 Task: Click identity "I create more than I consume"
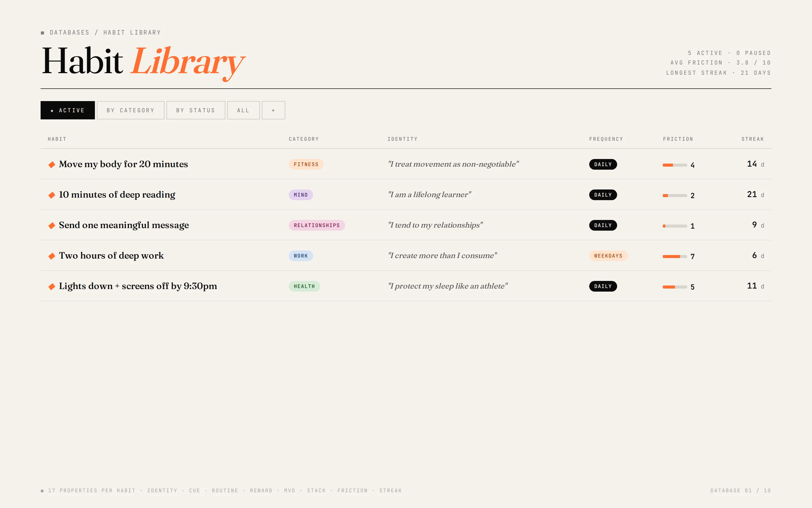pyautogui.click(x=442, y=256)
